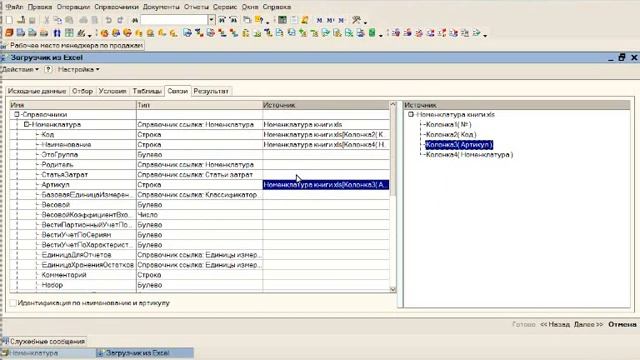
Task: Click the New document toolbar icon
Action: click(x=9, y=20)
